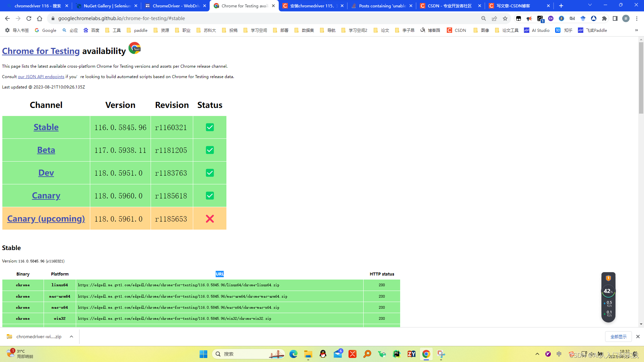Open the Mail app in taskbar

pos(338,354)
